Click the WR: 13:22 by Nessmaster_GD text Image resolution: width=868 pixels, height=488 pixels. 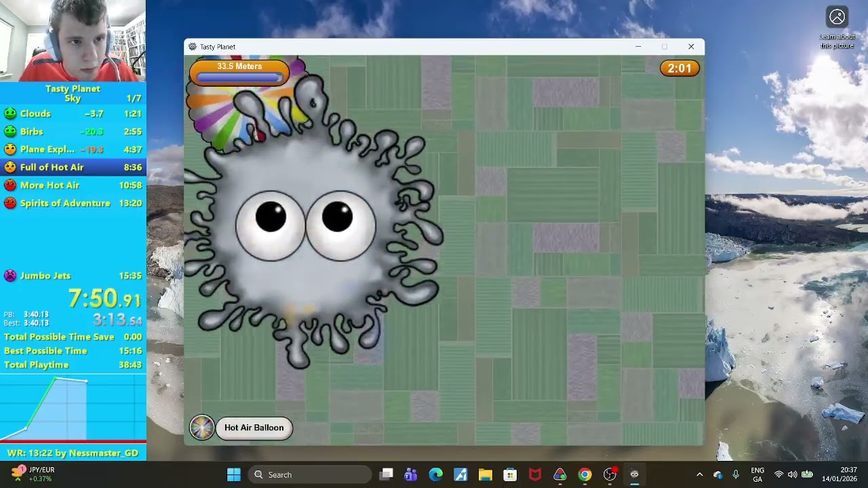[x=73, y=453]
